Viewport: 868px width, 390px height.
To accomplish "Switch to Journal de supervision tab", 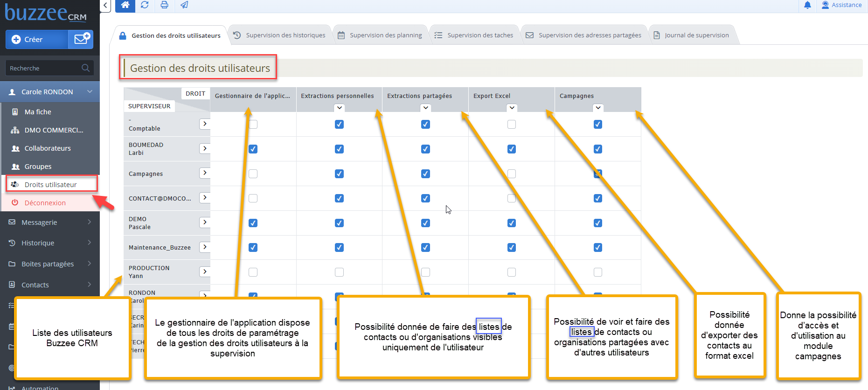I will (x=691, y=35).
